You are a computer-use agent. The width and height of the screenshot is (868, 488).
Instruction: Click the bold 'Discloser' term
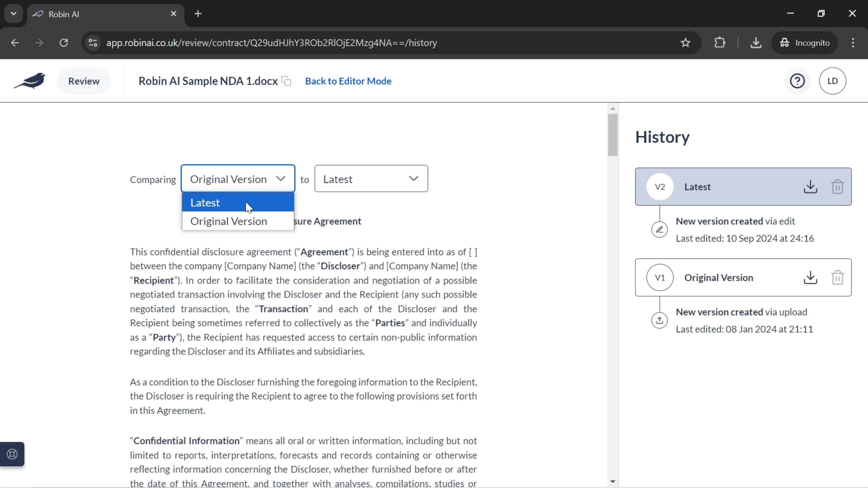(340, 266)
